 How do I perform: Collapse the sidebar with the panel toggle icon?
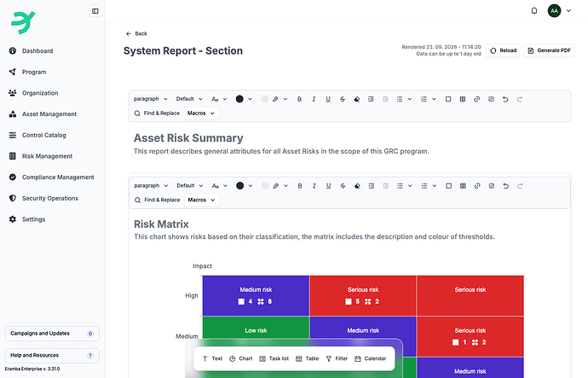click(x=95, y=11)
